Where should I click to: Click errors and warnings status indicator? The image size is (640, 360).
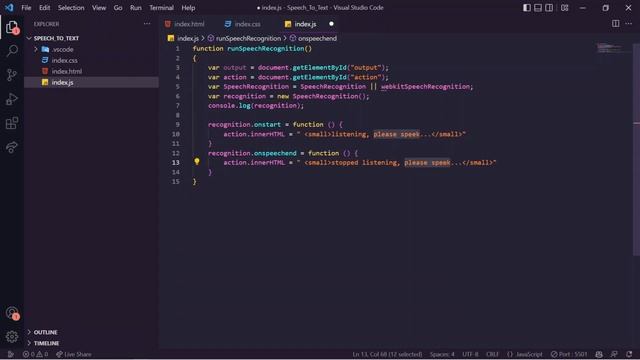click(x=35, y=354)
